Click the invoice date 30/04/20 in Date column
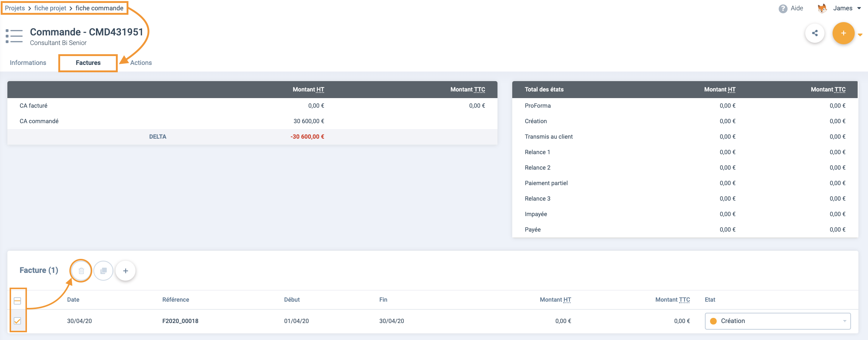 pyautogui.click(x=79, y=321)
